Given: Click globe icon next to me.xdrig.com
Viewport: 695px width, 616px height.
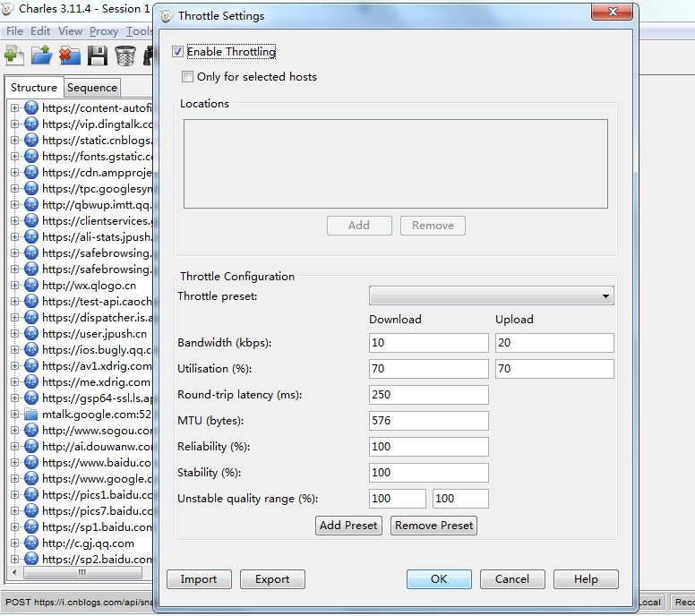Looking at the screenshot, I should 31,381.
